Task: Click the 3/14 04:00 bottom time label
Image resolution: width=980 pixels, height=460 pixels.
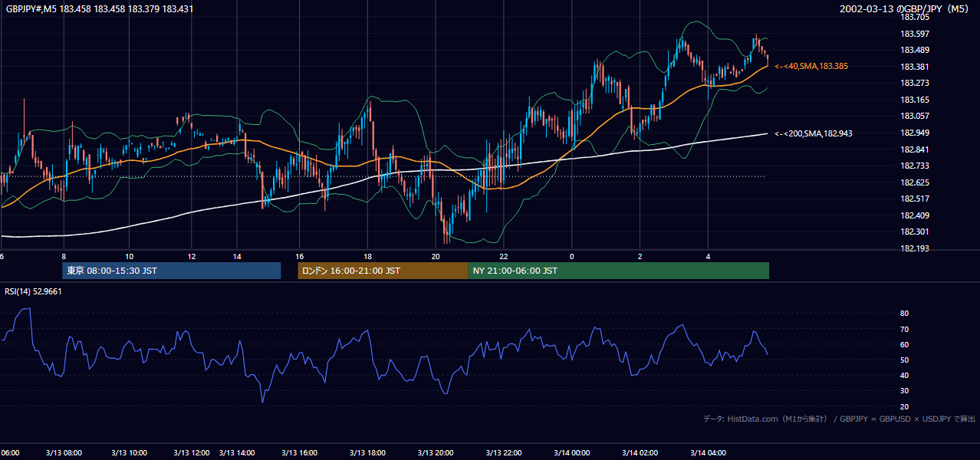Action: pyautogui.click(x=709, y=453)
